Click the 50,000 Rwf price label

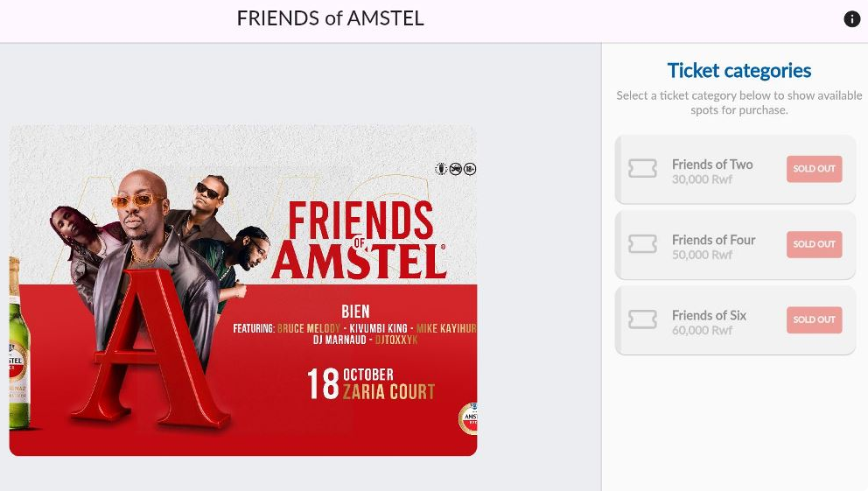pyautogui.click(x=702, y=256)
